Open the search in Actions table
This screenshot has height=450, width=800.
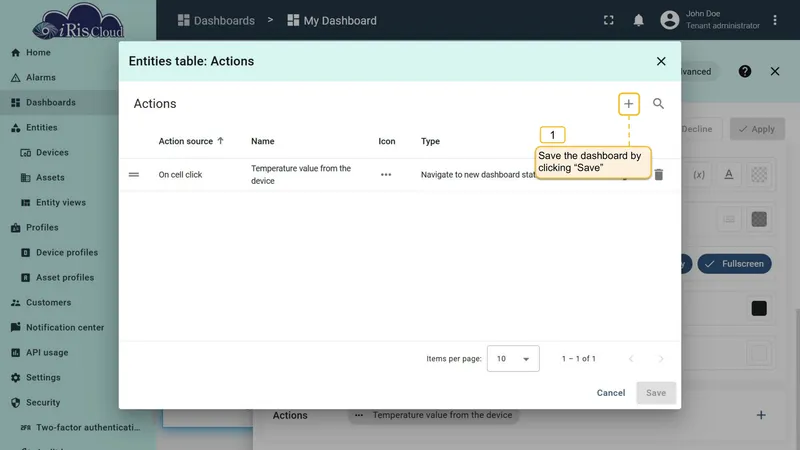click(x=658, y=104)
